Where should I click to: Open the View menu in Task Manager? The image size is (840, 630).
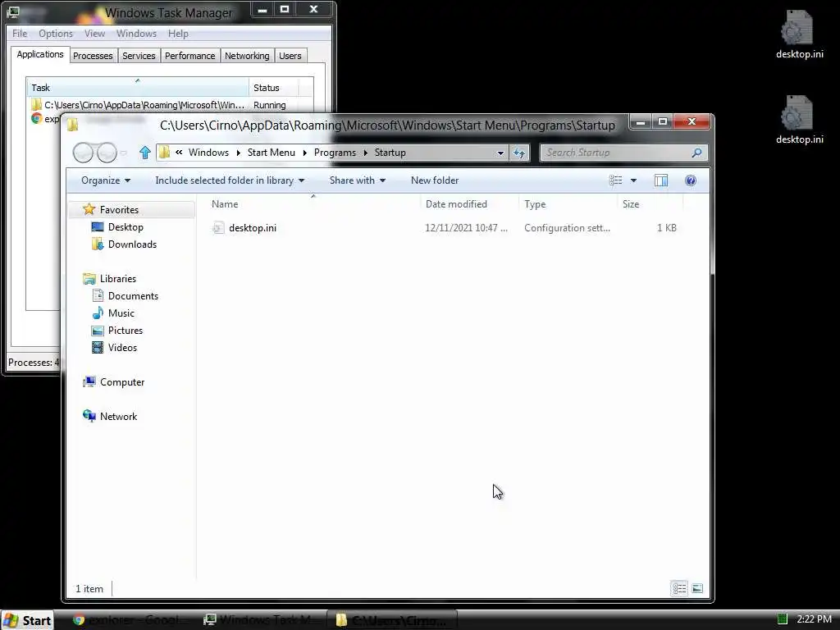click(x=95, y=33)
